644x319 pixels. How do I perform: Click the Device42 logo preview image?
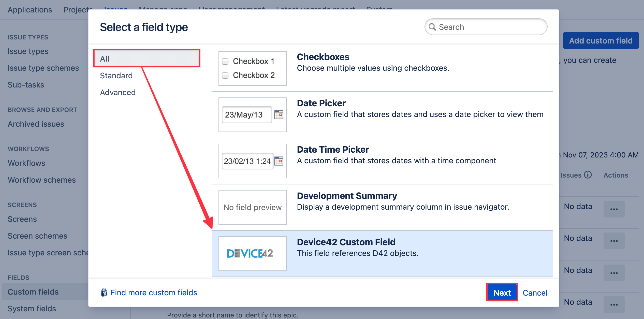pos(252,253)
